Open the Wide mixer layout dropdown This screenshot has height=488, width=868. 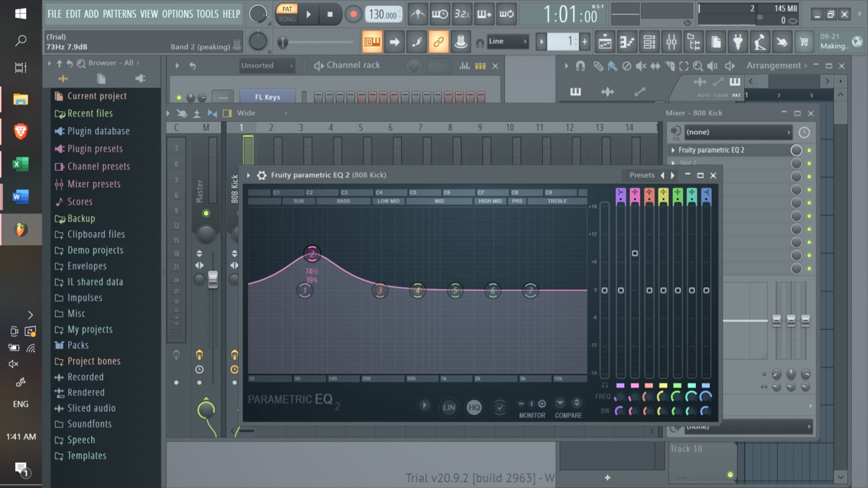click(262, 113)
